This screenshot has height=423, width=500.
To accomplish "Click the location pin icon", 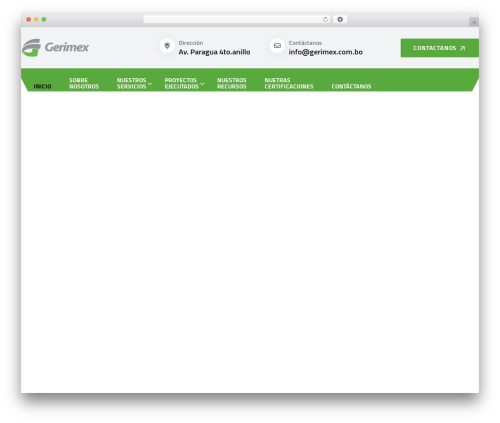I will pos(167,46).
